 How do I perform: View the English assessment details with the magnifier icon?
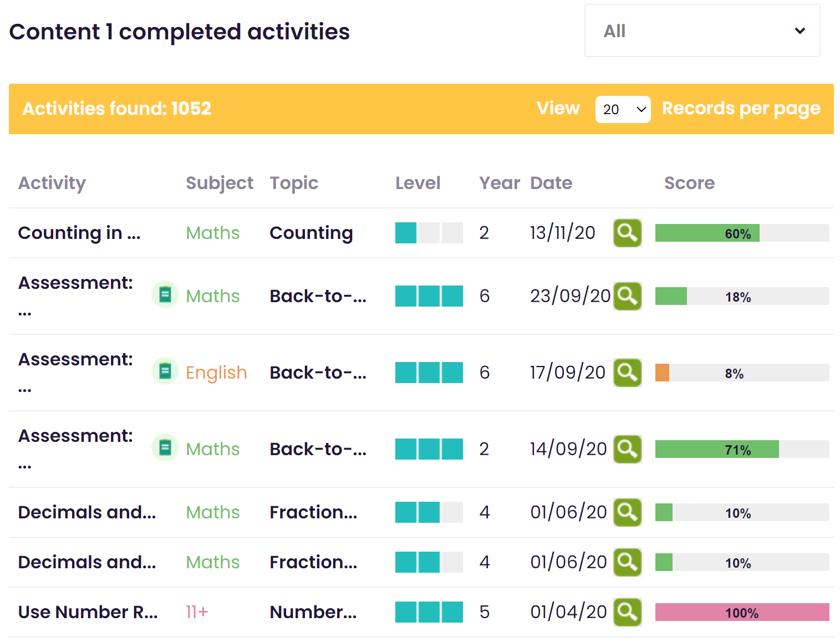[x=627, y=373]
